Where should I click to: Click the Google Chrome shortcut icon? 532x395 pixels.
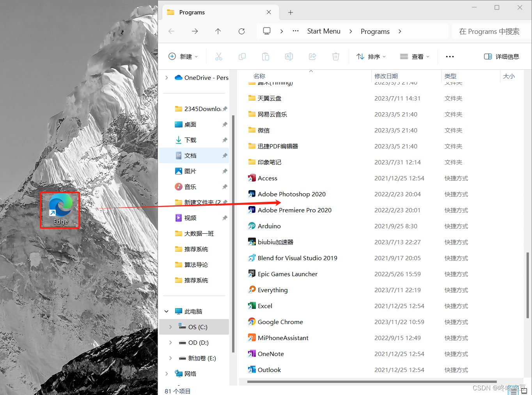[252, 322]
